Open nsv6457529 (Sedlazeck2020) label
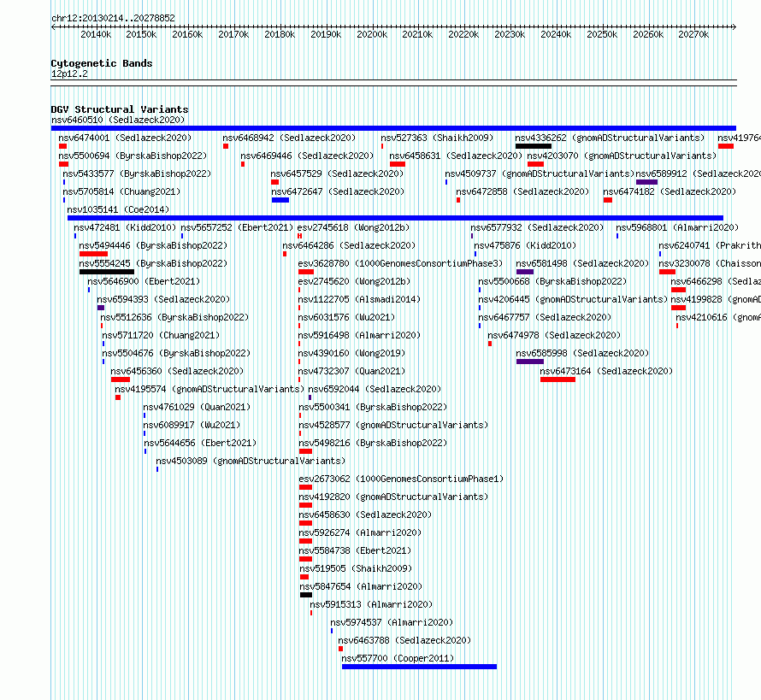 337,174
